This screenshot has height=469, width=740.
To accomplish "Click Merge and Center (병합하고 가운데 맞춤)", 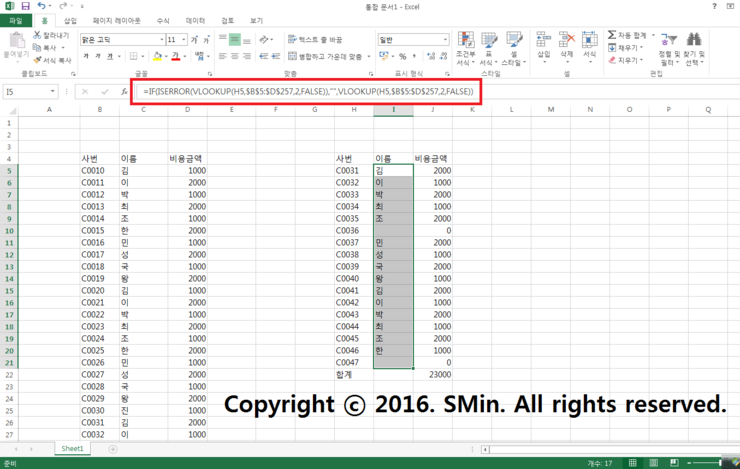I will [x=326, y=56].
